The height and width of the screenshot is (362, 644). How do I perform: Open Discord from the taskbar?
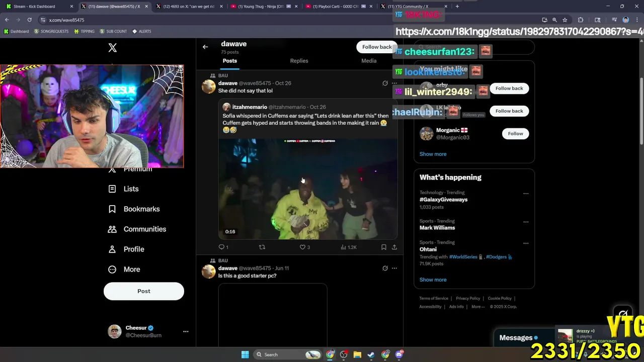(x=399, y=354)
